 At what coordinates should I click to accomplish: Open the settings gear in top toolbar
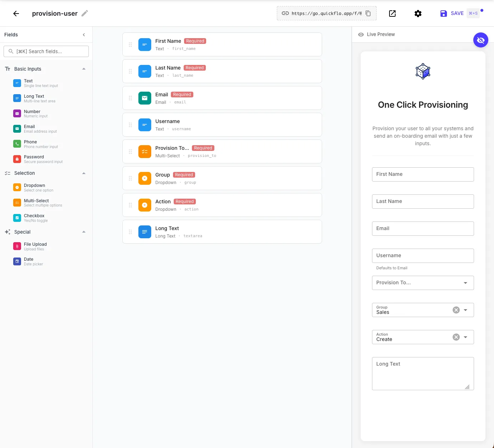pyautogui.click(x=418, y=13)
